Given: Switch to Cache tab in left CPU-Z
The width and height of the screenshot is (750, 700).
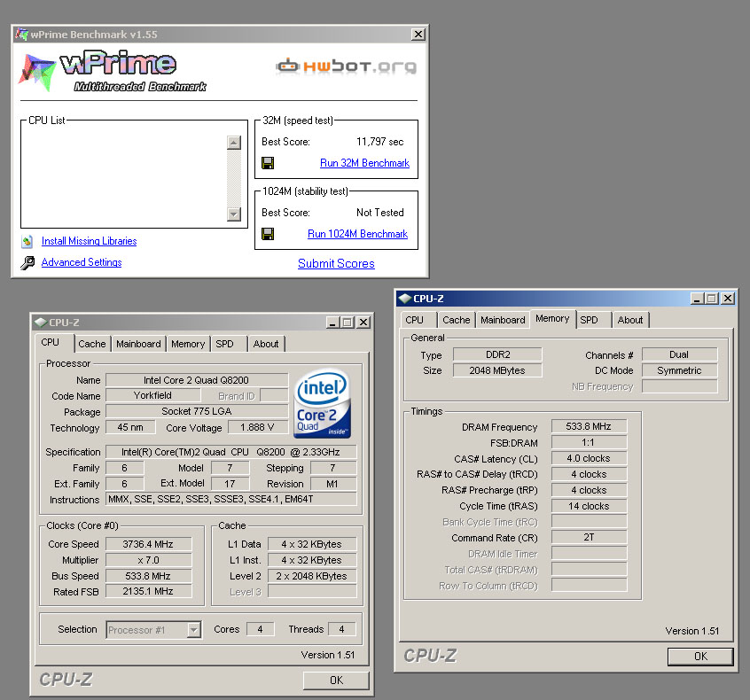Looking at the screenshot, I should click(x=92, y=344).
